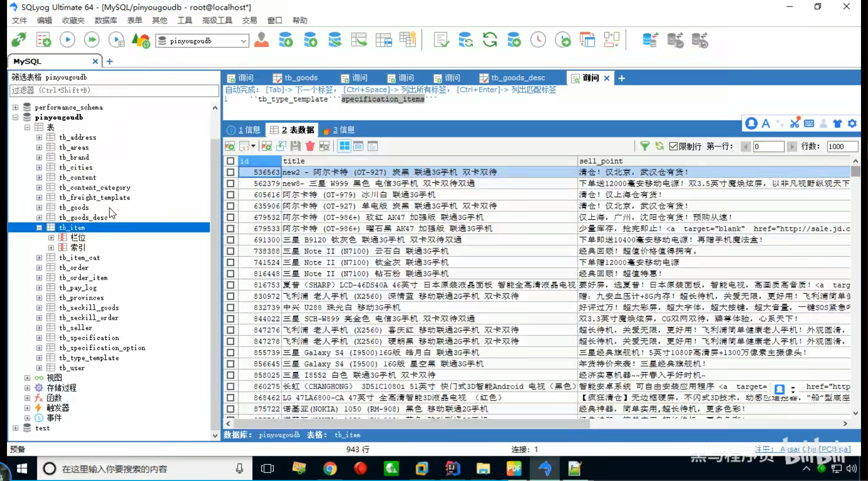Expand the performance_schema database node
This screenshot has height=481, width=868.
[x=15, y=107]
